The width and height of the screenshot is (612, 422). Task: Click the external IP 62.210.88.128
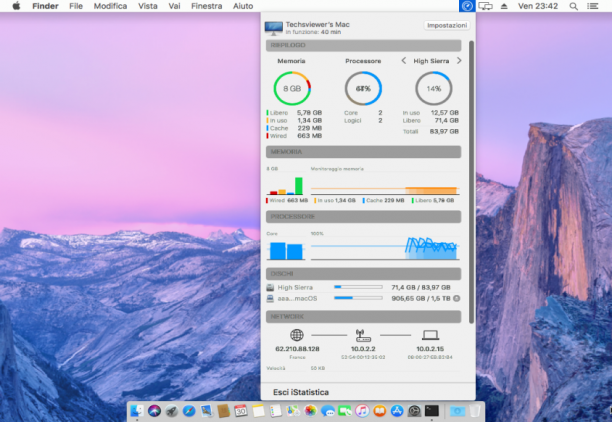[x=297, y=349]
